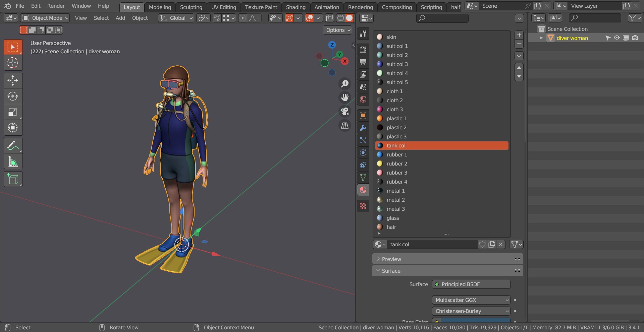Switch orthographic/perspective grid icon
The width and height of the screenshot is (644, 332).
344,126
